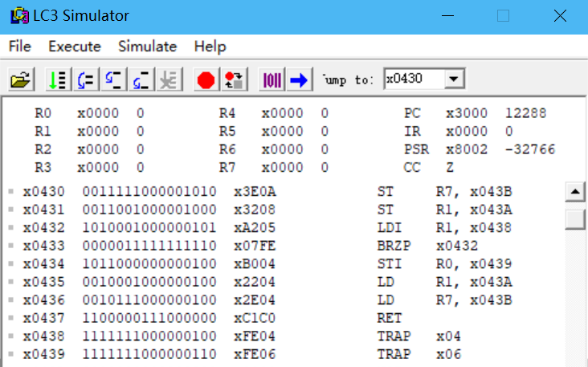This screenshot has height=367, width=588.
Task: Click the blue arrow Set PC icon
Action: [x=300, y=80]
